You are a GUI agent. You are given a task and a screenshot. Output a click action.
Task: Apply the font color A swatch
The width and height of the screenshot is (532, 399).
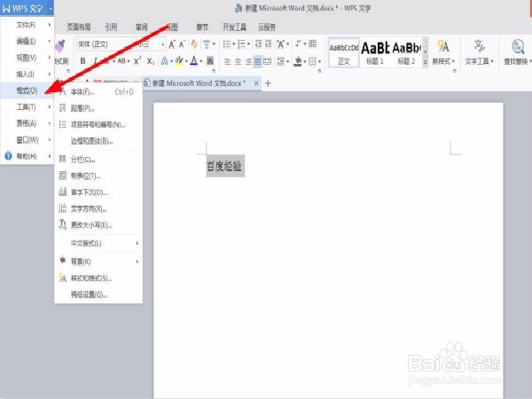pyautogui.click(x=194, y=61)
